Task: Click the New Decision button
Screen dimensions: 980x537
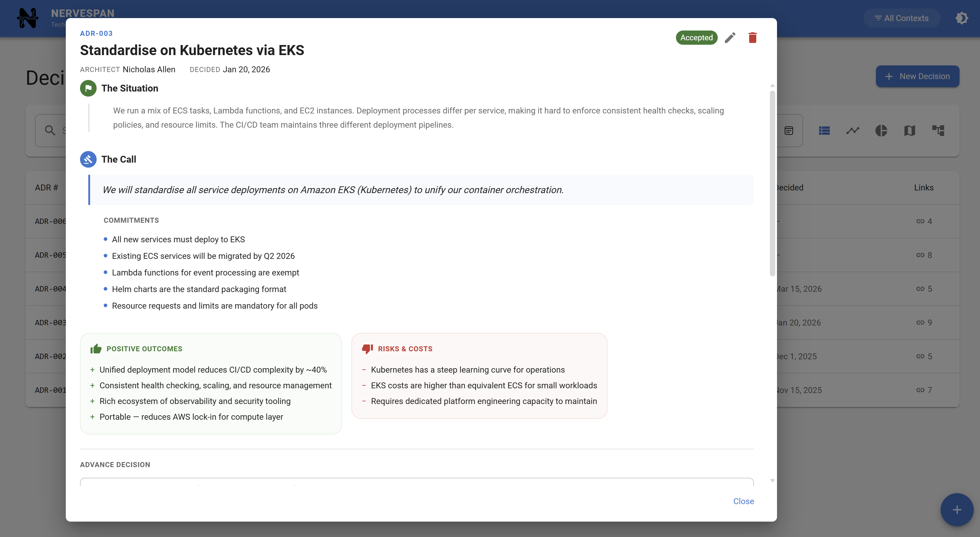Action: pyautogui.click(x=917, y=76)
